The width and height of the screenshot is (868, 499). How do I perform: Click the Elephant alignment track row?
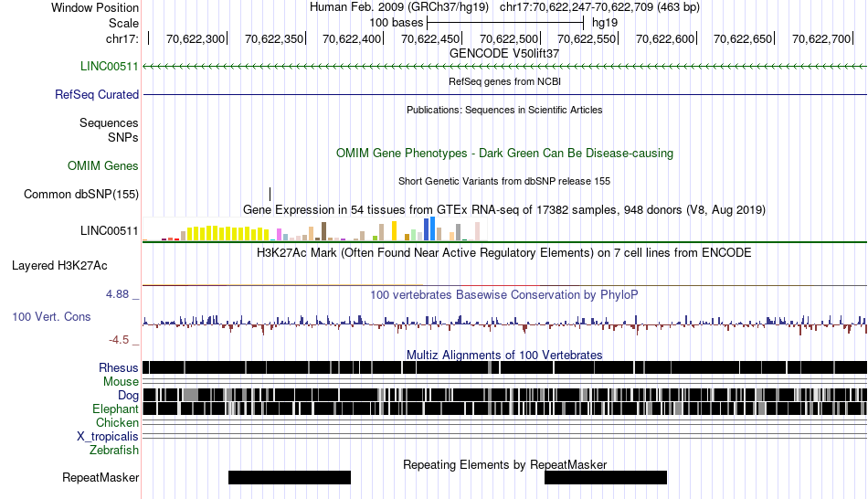coord(504,409)
